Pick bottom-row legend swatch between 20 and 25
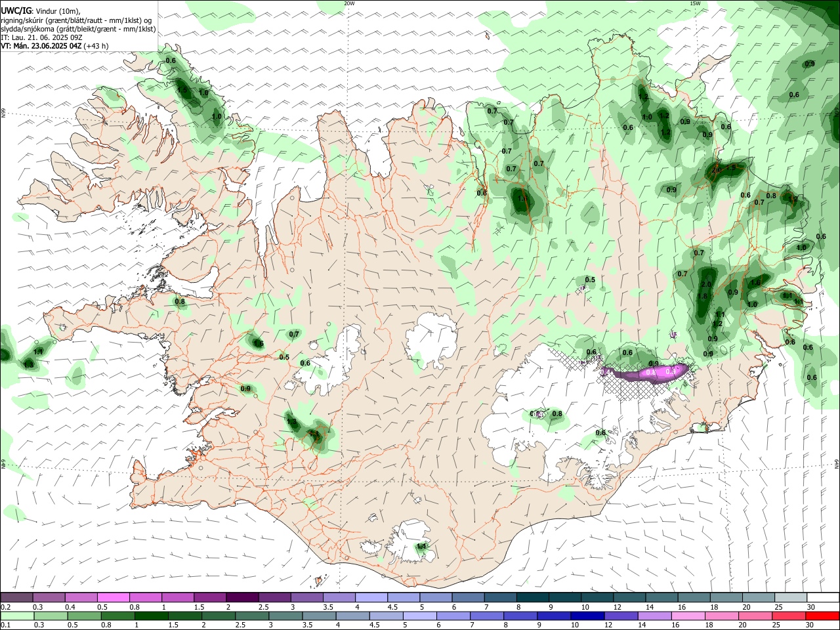Image resolution: width=840 pixels, height=630 pixels. click(755, 616)
